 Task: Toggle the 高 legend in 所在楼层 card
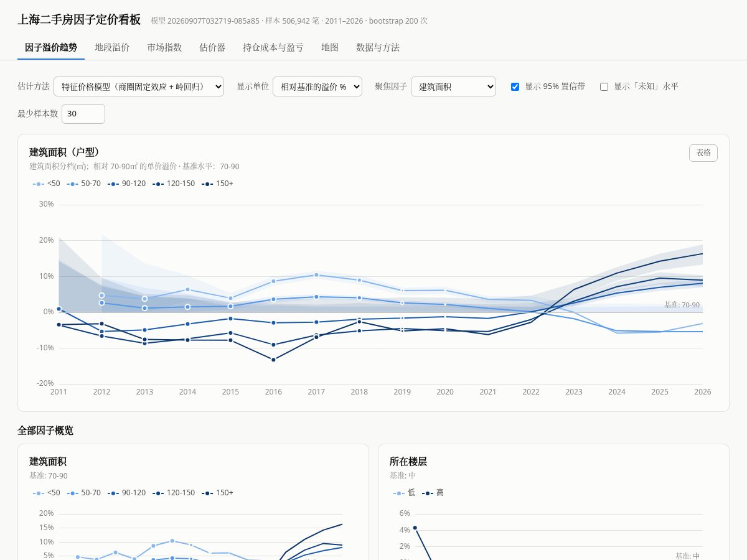pyautogui.click(x=433, y=493)
